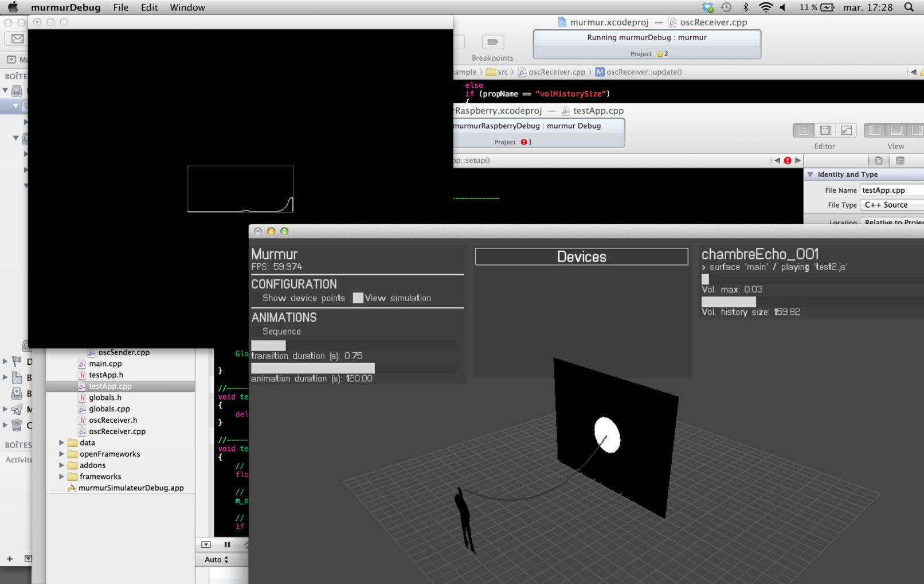
Task: Select the Standard editor icon
Action: (x=804, y=131)
